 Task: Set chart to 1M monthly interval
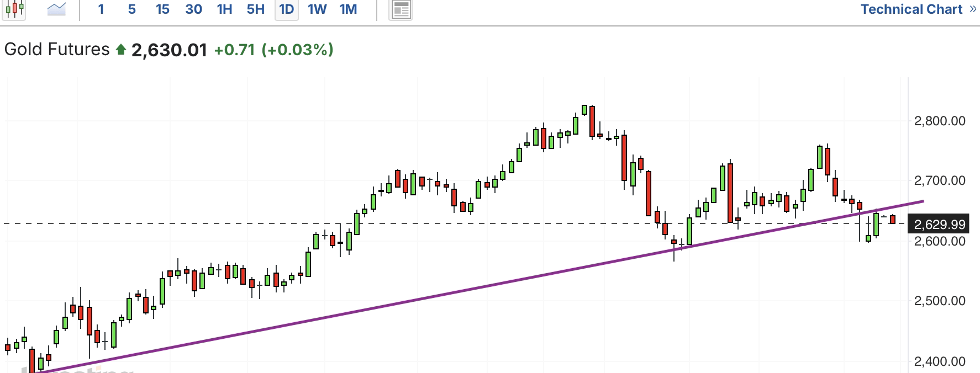(348, 9)
